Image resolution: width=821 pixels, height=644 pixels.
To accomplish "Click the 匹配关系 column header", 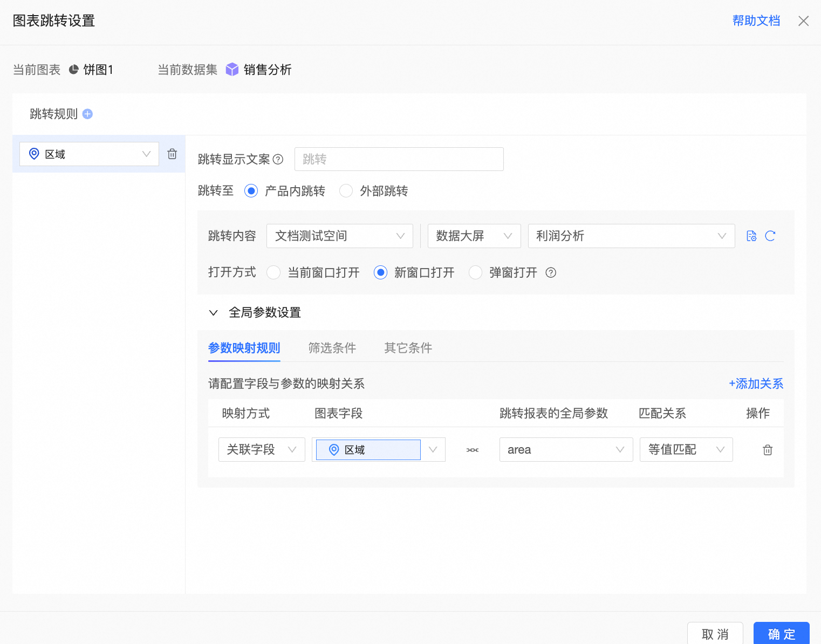I will click(662, 413).
